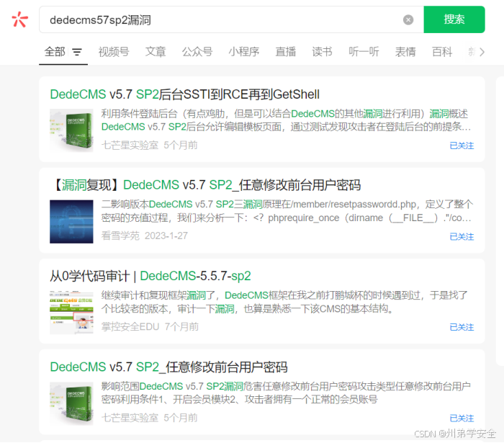Select the 全部 tab
Viewport: 504px width, 443px height.
[x=55, y=52]
